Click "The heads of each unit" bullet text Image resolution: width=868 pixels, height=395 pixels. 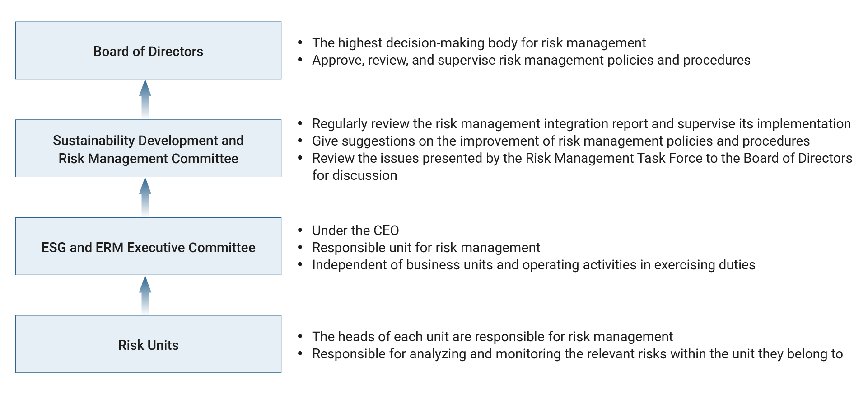tap(492, 337)
